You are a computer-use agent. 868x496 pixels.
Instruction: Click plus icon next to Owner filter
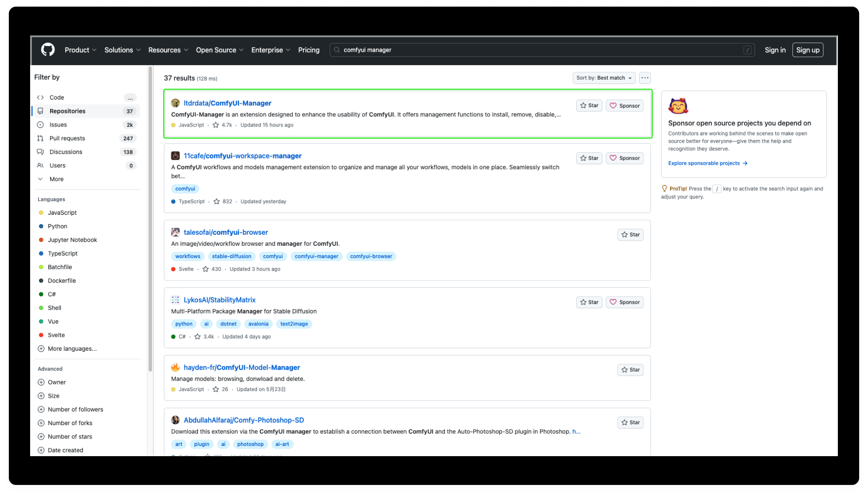tap(41, 382)
